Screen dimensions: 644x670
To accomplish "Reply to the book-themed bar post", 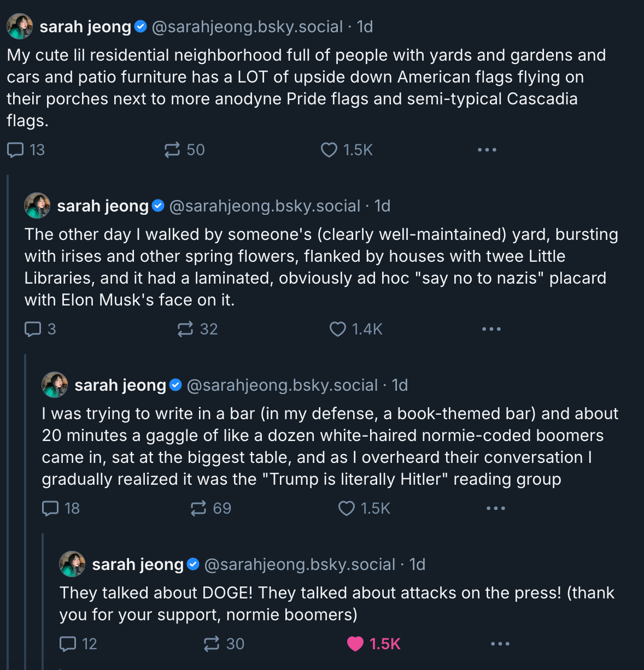I will coord(50,508).
